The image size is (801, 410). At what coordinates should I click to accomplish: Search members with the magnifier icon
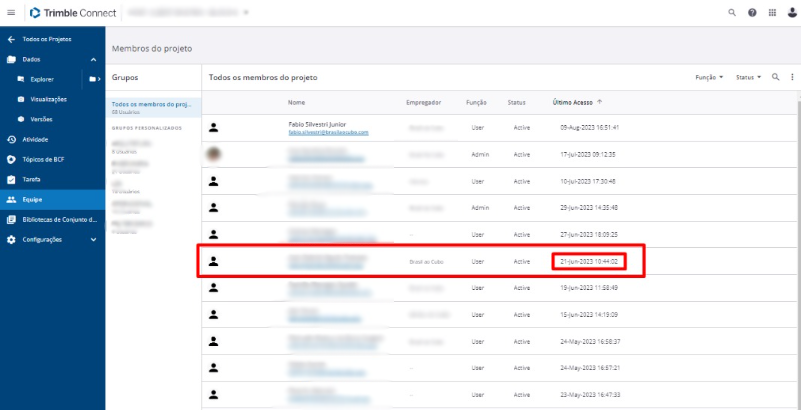[x=775, y=77]
